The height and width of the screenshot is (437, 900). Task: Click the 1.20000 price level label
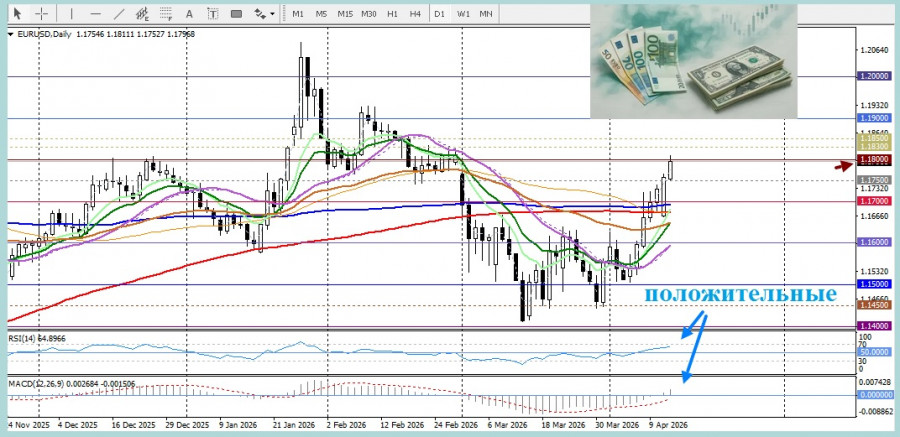click(873, 76)
